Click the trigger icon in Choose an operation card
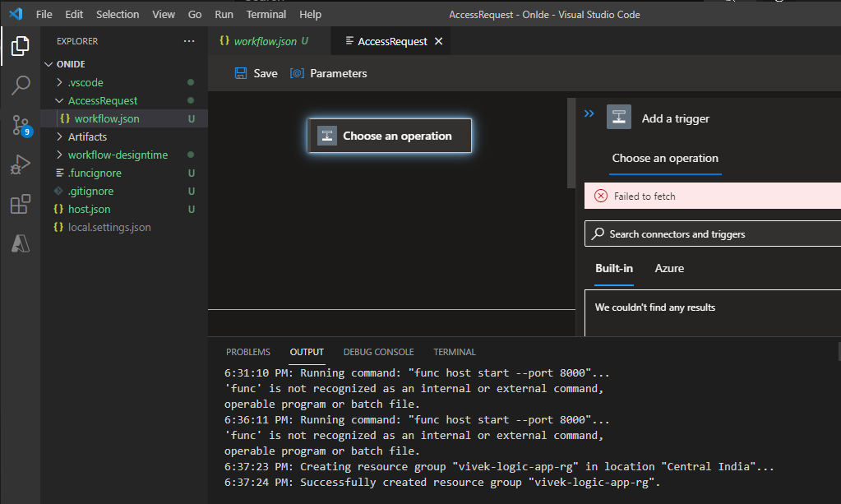This screenshot has width=841, height=504. pyautogui.click(x=326, y=136)
